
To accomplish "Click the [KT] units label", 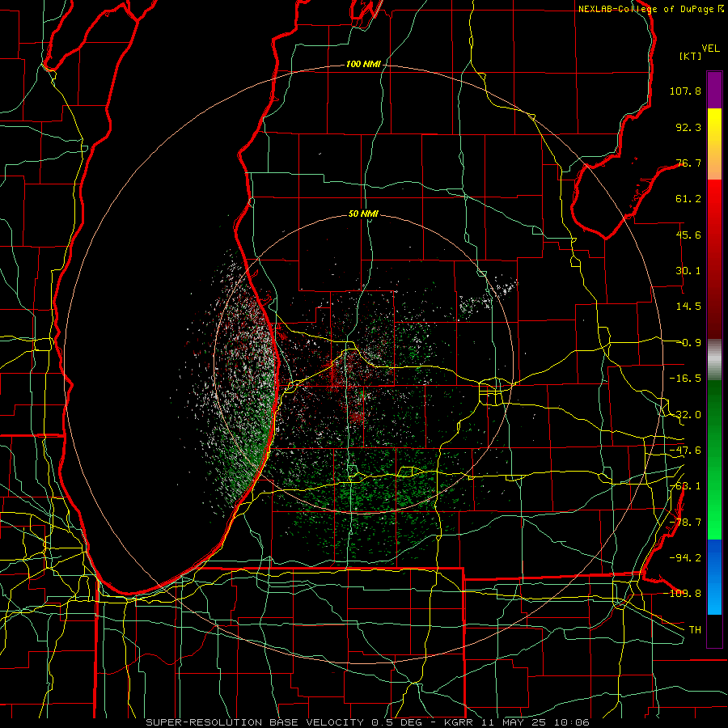I will click(x=691, y=56).
